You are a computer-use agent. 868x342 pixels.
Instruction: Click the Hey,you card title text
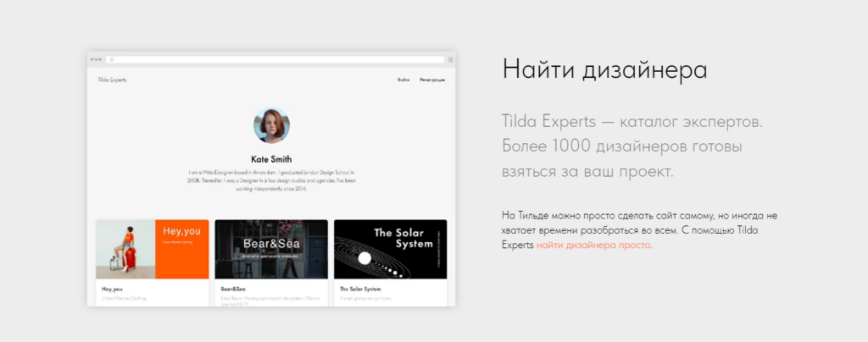click(x=112, y=289)
